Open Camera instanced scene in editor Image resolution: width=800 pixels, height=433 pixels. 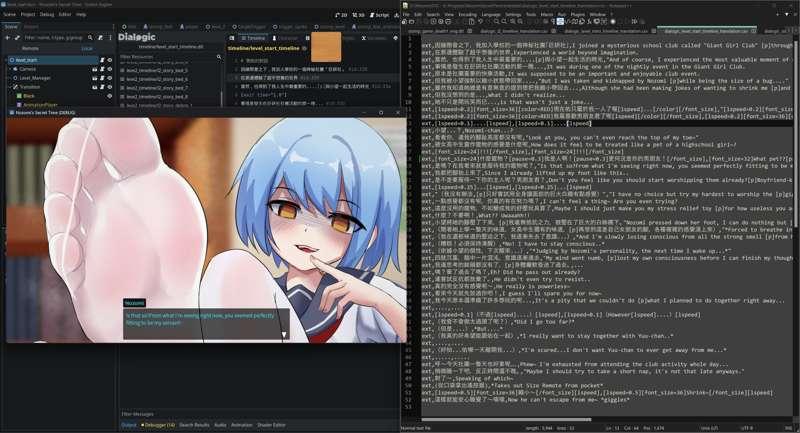coord(94,69)
